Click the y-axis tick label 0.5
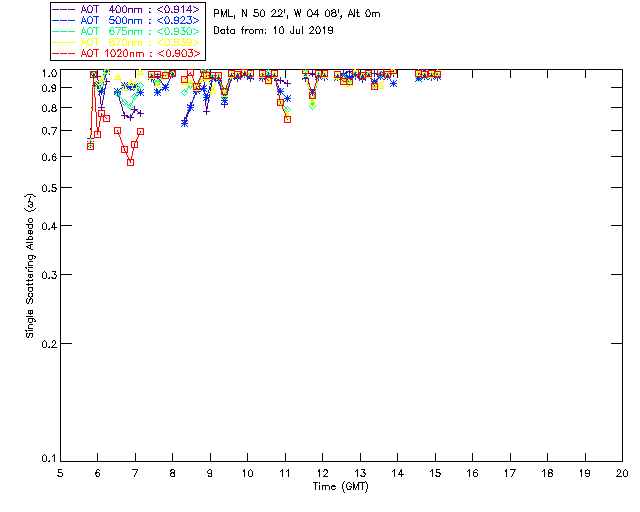The image size is (640, 512). pyautogui.click(x=46, y=188)
